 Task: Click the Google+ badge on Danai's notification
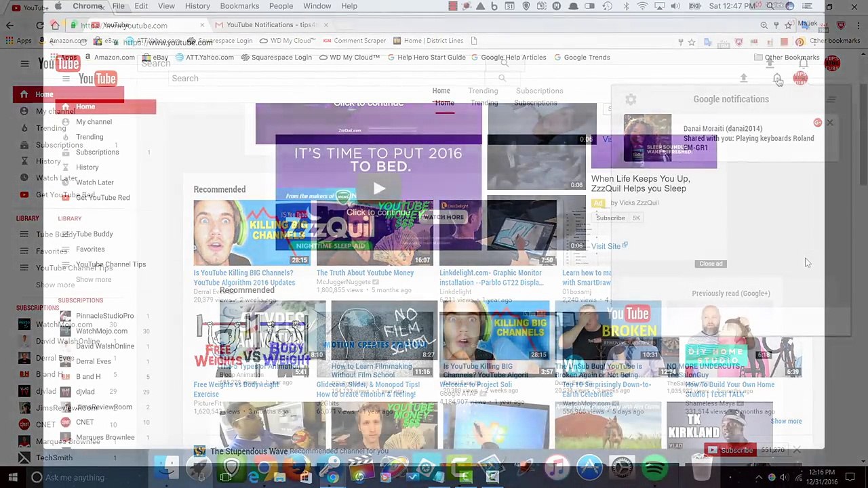[x=818, y=123]
